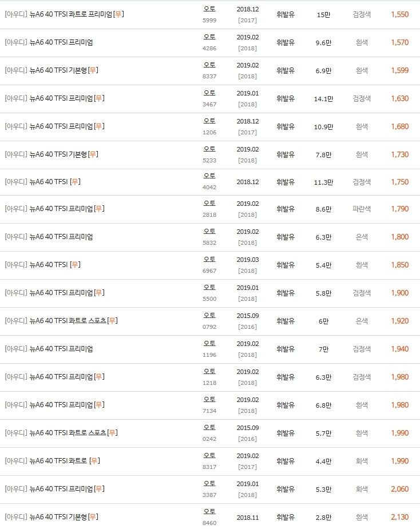Click the [무] badge on the 1,750 listing
The width and height of the screenshot is (420, 529).
coord(76,181)
